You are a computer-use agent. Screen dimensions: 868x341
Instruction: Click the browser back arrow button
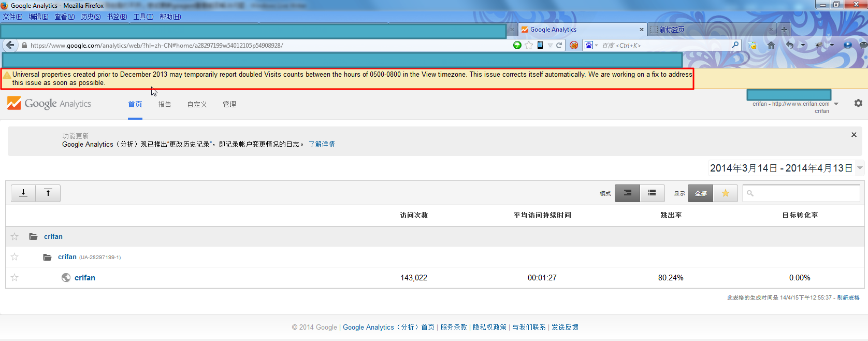point(10,45)
